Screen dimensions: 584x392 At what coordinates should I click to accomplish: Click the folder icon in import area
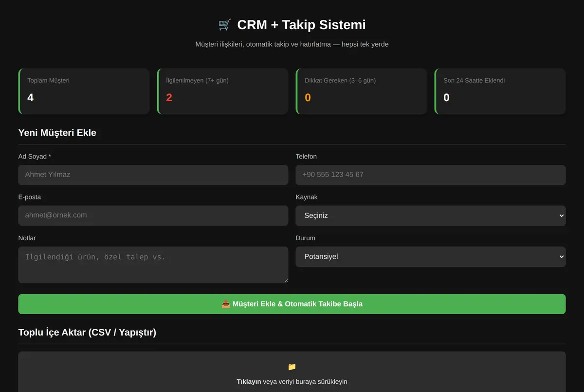coord(292,367)
